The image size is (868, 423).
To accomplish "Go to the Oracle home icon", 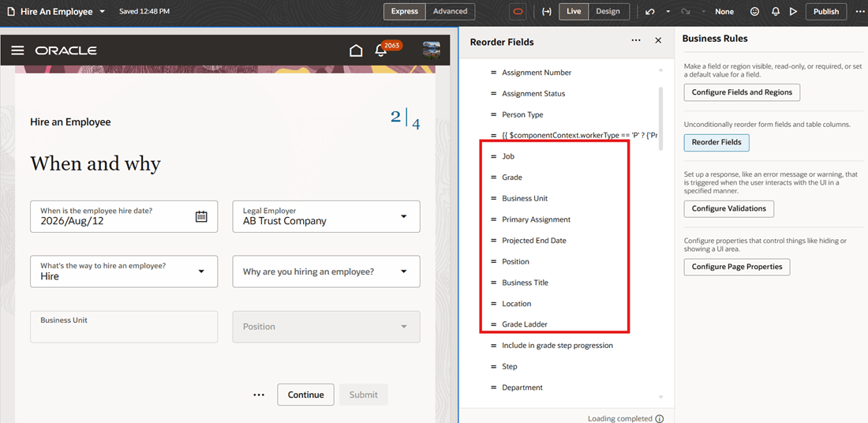I will click(x=356, y=51).
